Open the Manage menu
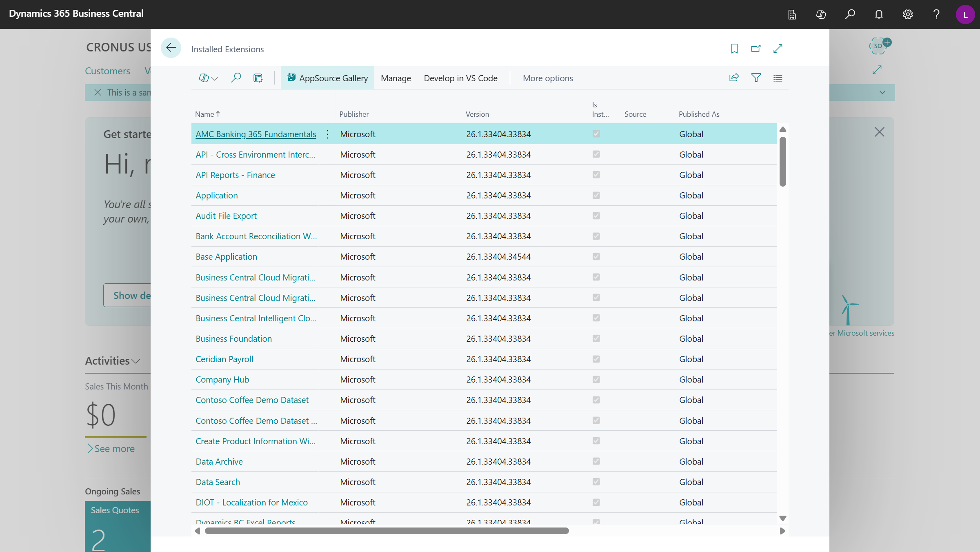 396,78
